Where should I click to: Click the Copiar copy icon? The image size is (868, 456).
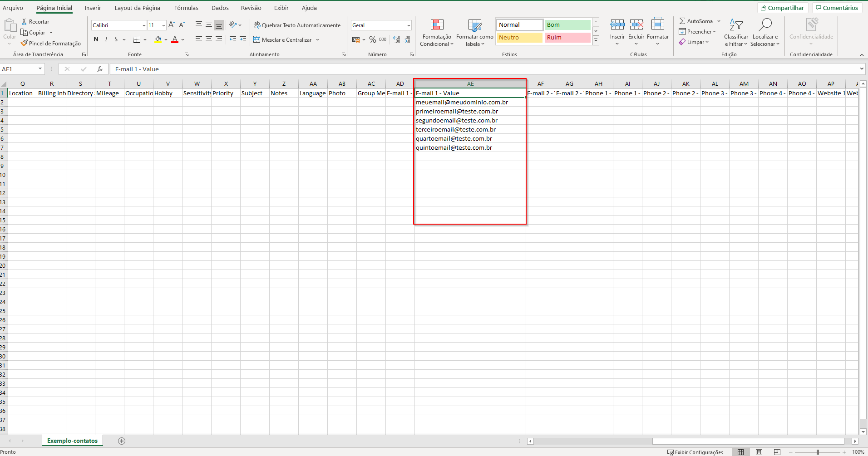click(24, 32)
